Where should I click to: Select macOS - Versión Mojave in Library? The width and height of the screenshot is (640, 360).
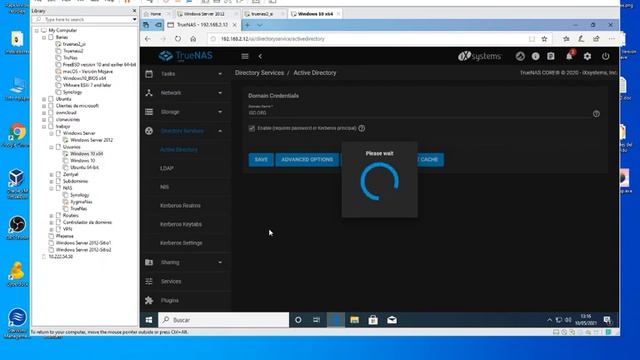click(x=88, y=71)
